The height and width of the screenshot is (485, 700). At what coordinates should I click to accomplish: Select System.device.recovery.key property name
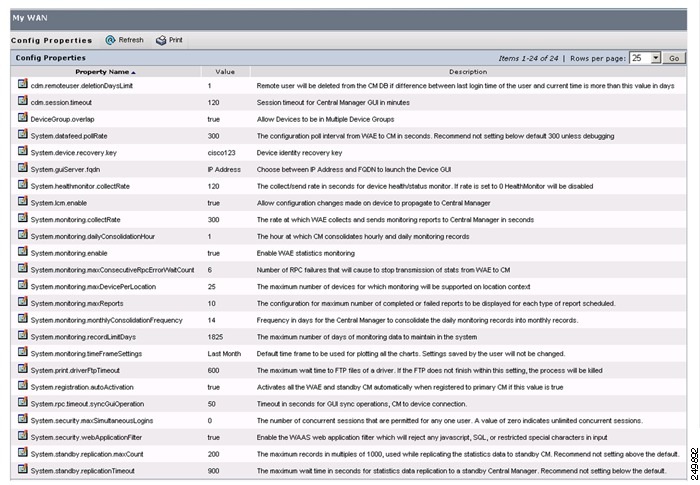click(74, 153)
